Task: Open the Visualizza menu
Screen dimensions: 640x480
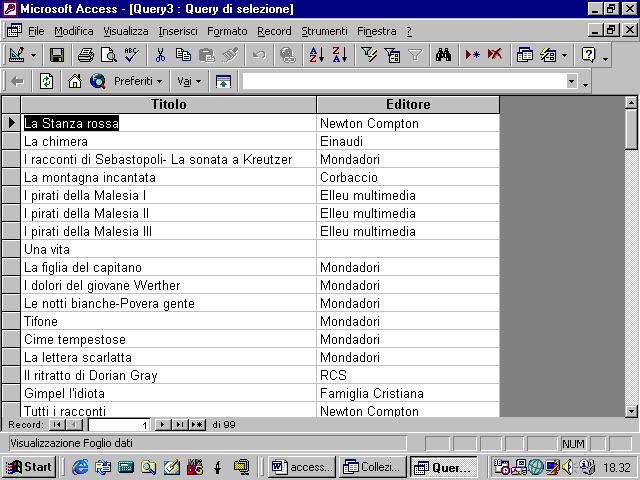Action: (126, 31)
